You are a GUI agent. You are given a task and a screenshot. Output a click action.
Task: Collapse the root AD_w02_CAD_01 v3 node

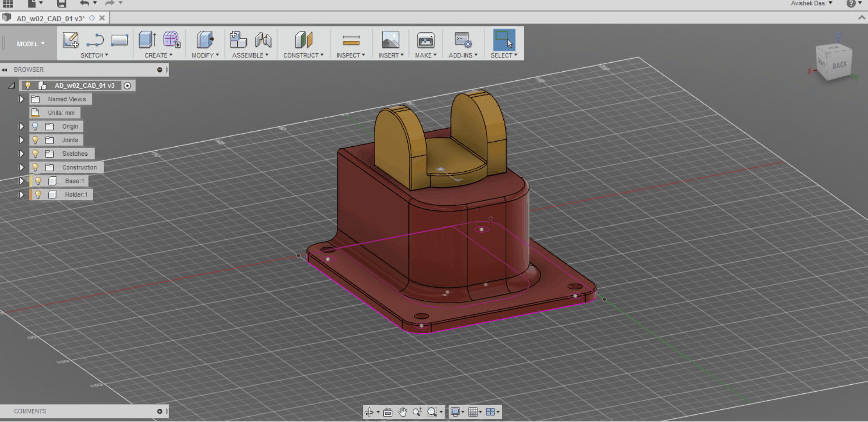pyautogui.click(x=12, y=85)
